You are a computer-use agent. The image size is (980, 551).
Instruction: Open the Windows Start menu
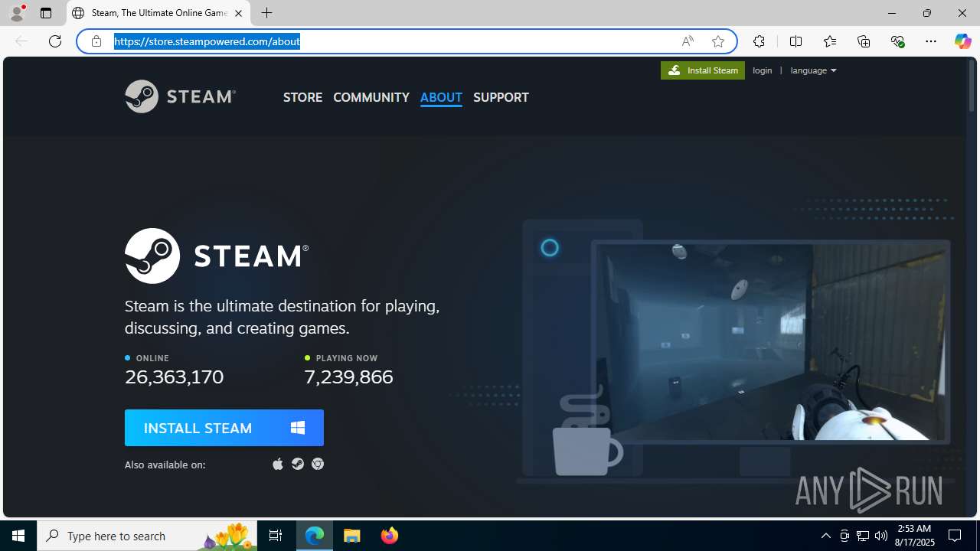pos(18,536)
